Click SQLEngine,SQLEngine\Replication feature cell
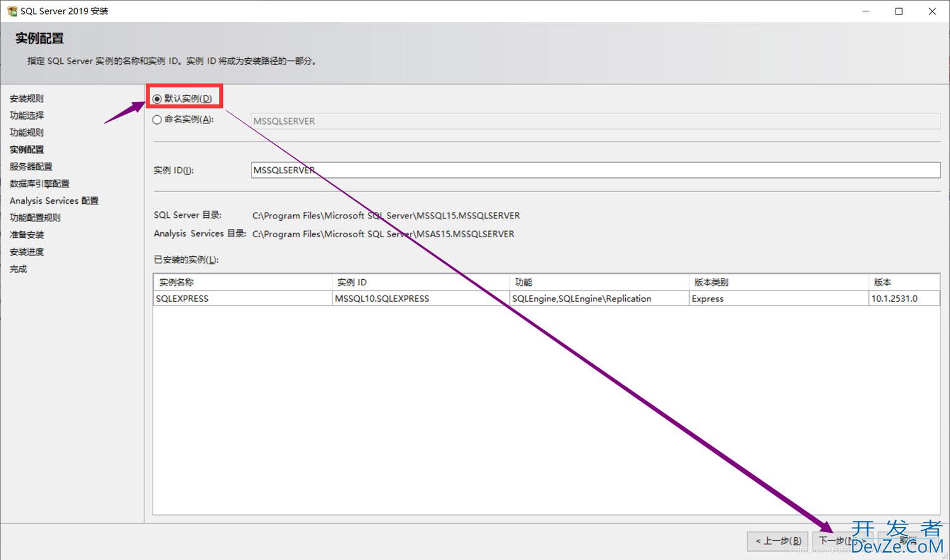This screenshot has width=950, height=560. pos(600,299)
